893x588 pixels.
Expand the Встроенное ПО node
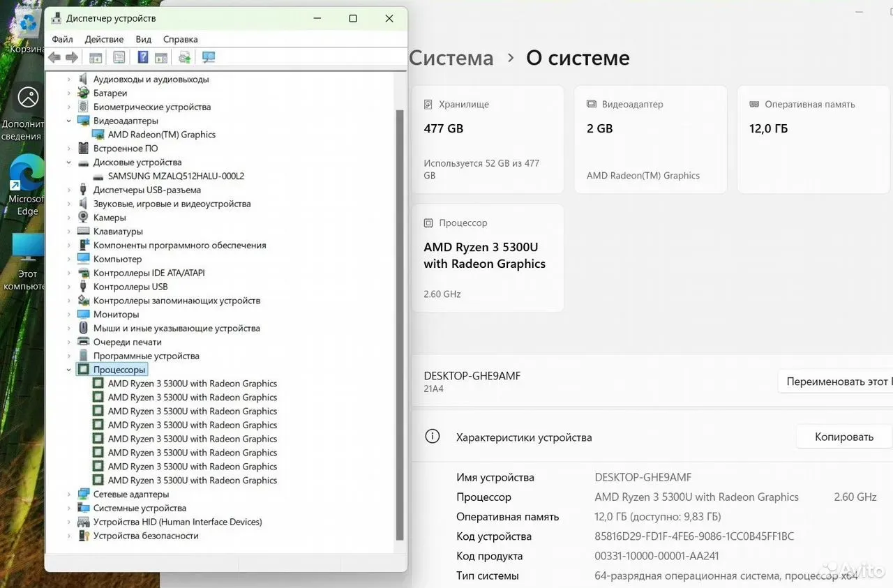pos(69,149)
